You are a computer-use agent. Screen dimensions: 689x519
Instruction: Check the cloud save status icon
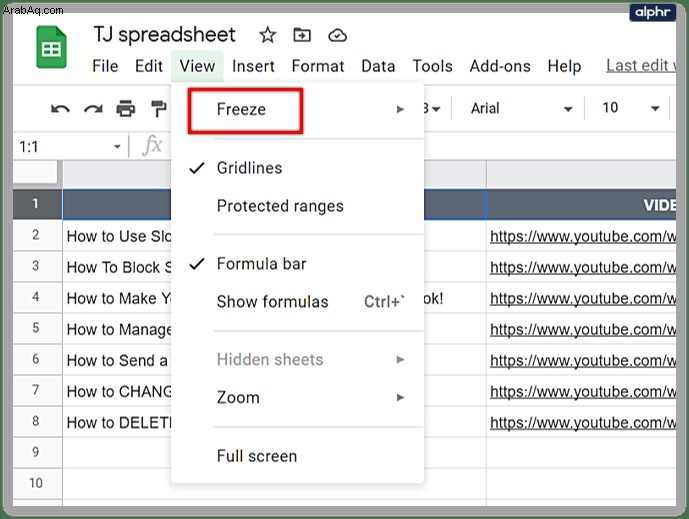tap(337, 35)
